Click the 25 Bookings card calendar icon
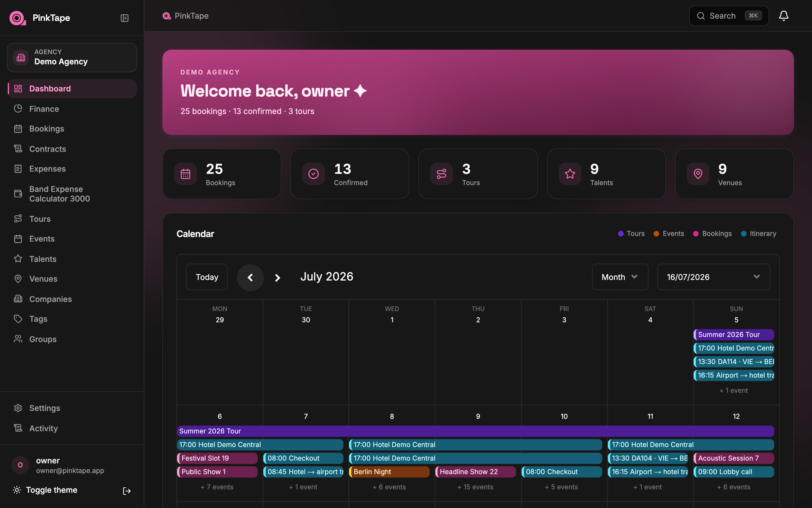 [x=186, y=174]
